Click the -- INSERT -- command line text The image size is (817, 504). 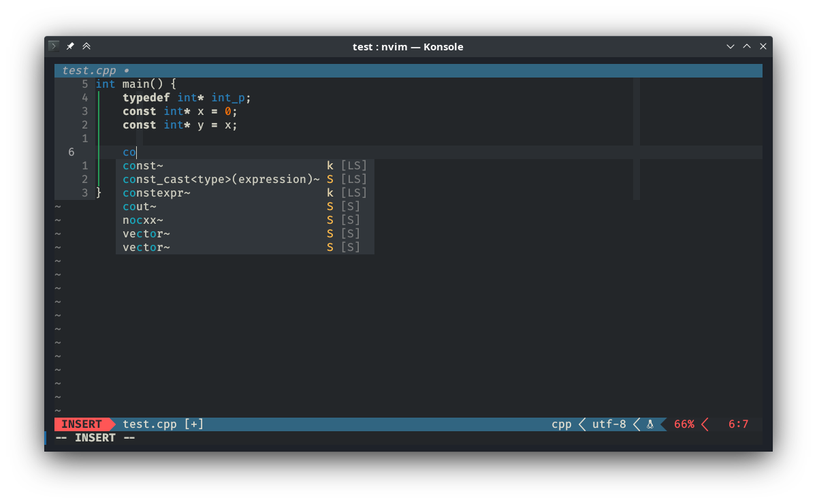point(95,438)
